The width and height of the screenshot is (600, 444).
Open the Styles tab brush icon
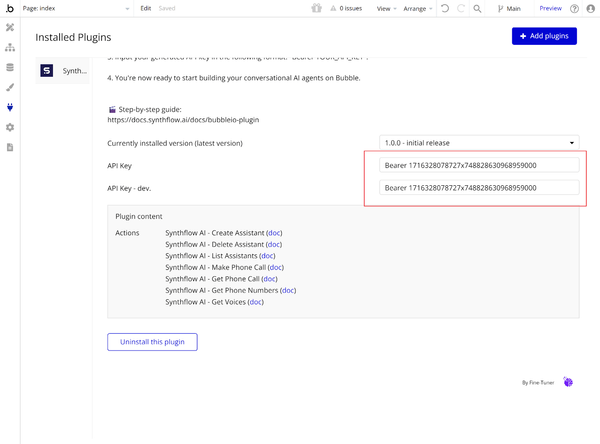10,87
